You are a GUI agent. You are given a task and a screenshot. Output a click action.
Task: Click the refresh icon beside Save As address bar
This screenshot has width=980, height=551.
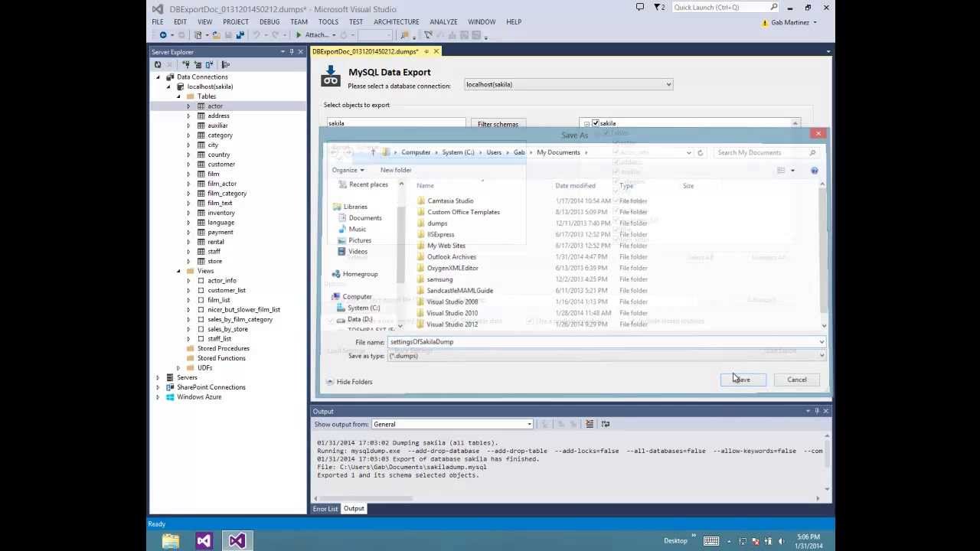point(700,152)
